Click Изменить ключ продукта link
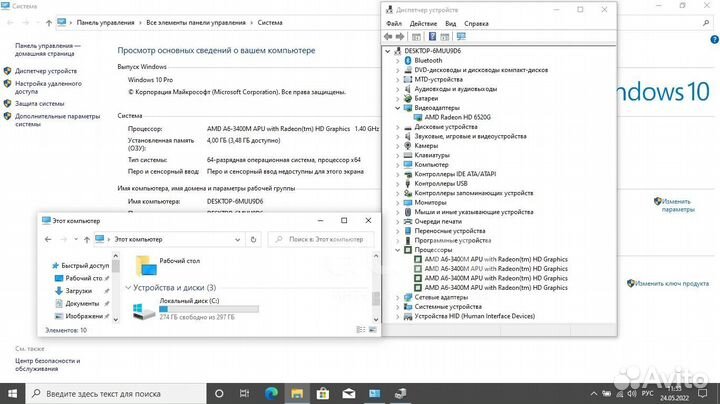The image size is (720, 404). coord(672,284)
